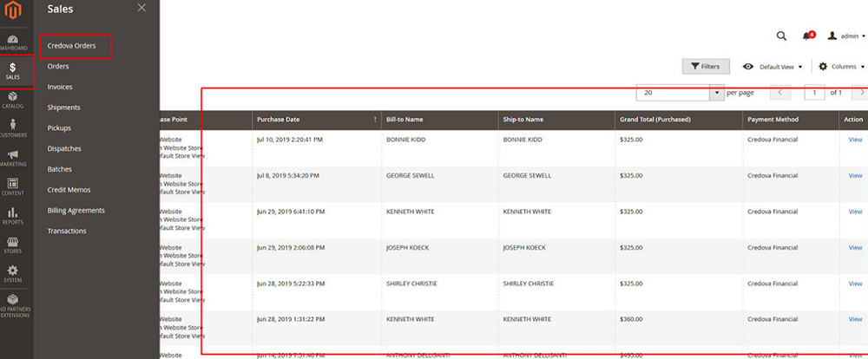The width and height of the screenshot is (868, 359).
Task: Click the date Jul 10, 2019 2:20:41 PM
Action: click(x=290, y=140)
